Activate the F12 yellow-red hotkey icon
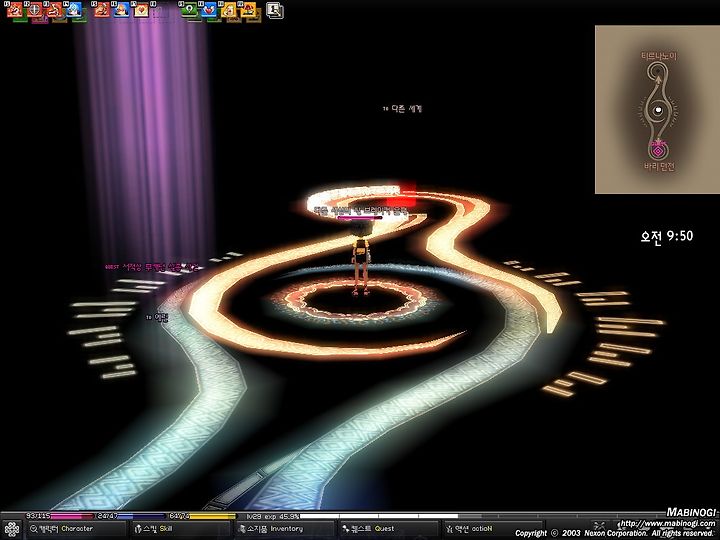The width and height of the screenshot is (720, 540). pyautogui.click(x=248, y=9)
